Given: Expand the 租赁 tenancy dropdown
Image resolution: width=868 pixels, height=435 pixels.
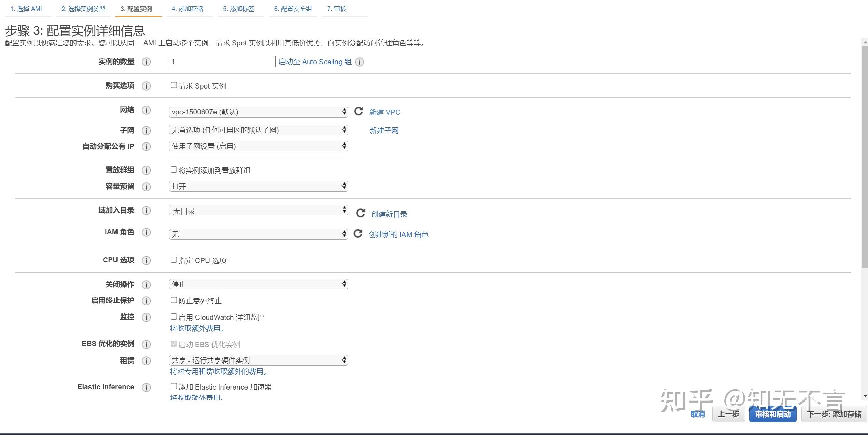Looking at the screenshot, I should coord(258,360).
